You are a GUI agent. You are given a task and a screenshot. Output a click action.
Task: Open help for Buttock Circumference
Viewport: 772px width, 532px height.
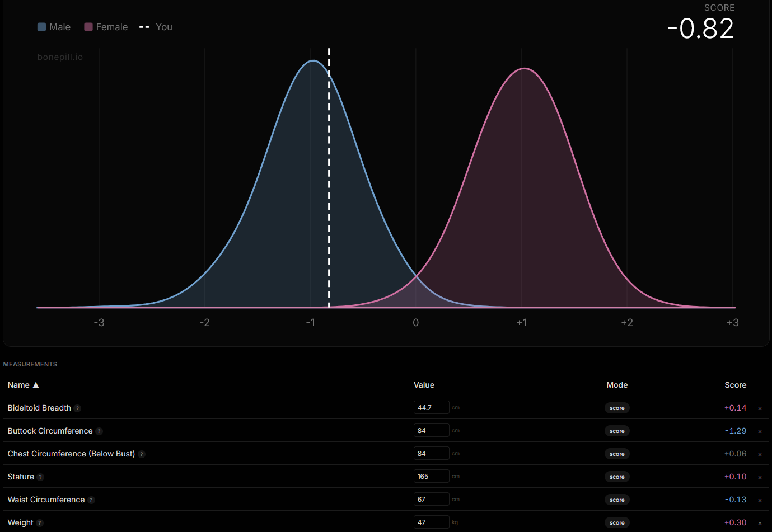tap(99, 431)
